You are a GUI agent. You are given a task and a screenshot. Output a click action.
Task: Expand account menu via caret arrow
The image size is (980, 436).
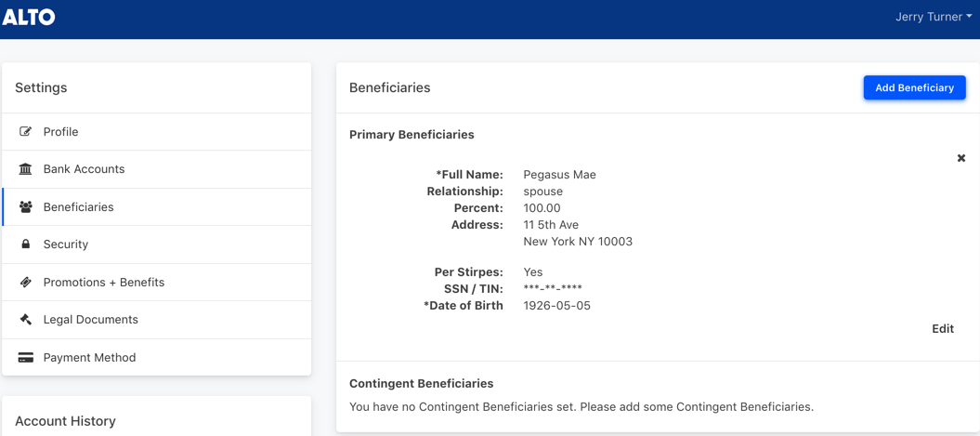pos(969,18)
